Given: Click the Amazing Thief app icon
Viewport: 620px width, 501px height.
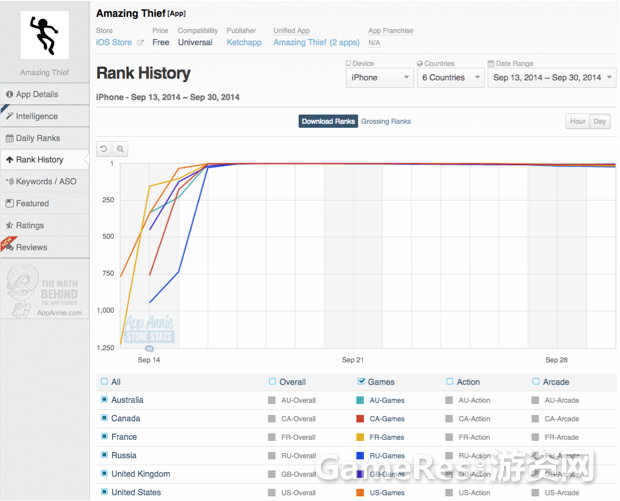Looking at the screenshot, I should pos(44,35).
